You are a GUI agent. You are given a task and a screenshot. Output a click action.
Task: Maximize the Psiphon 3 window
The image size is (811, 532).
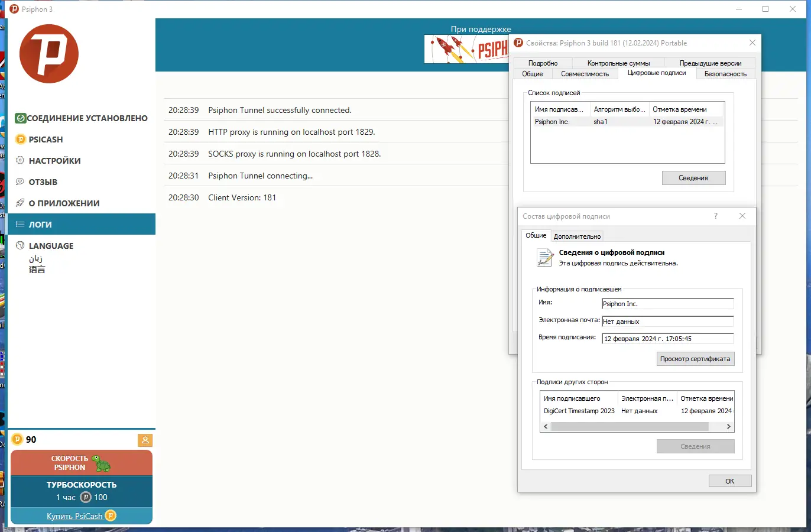[765, 9]
